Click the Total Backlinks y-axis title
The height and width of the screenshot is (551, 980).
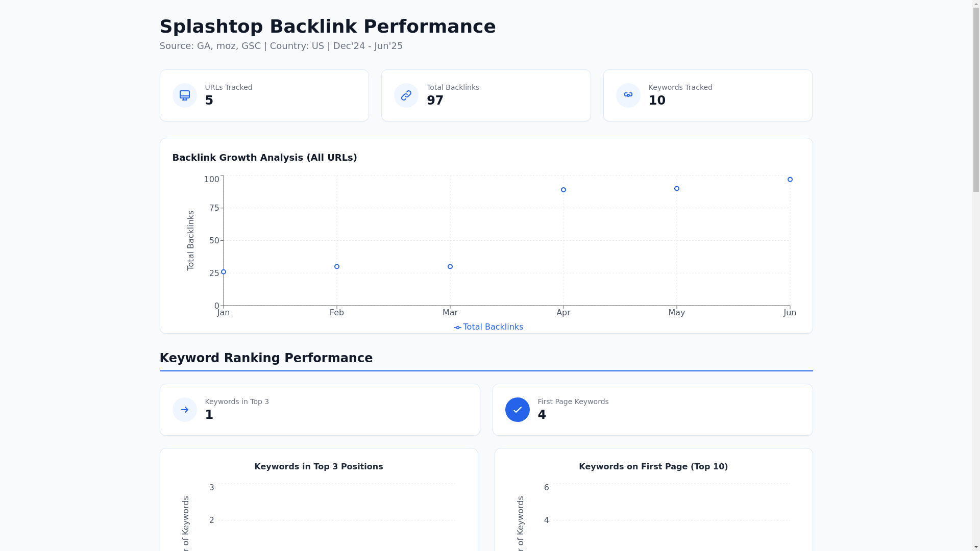pos(191,241)
